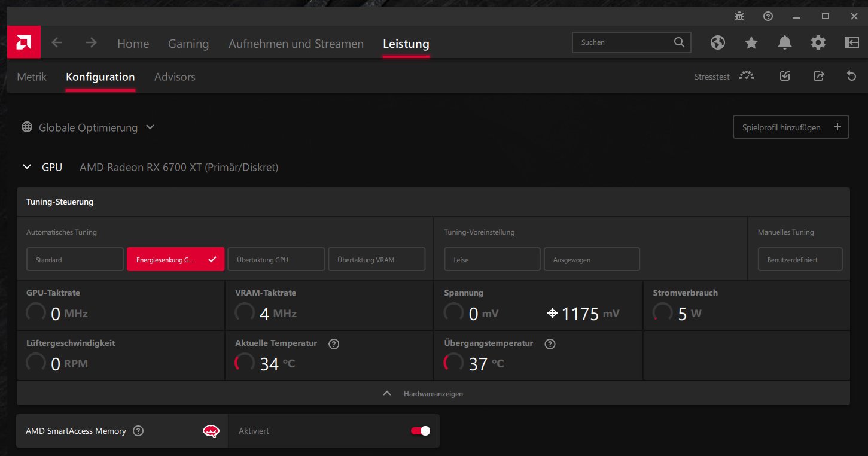Click the Stresstest label
The image size is (868, 456).
tap(712, 77)
